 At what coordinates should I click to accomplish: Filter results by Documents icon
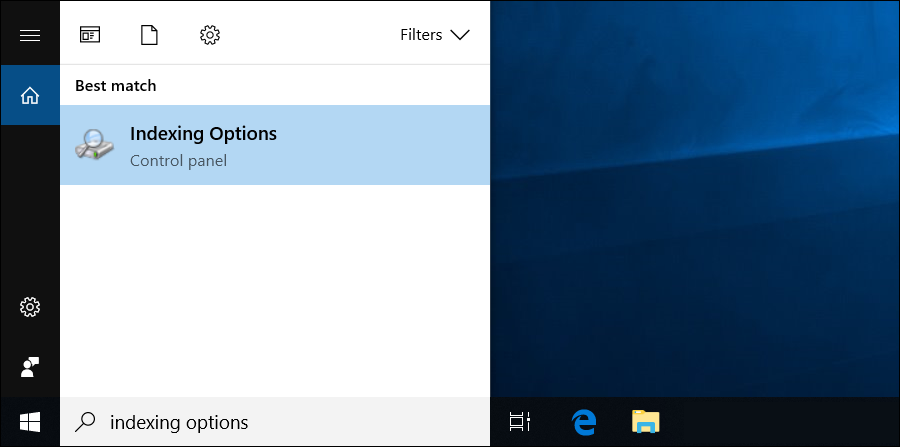pos(149,35)
